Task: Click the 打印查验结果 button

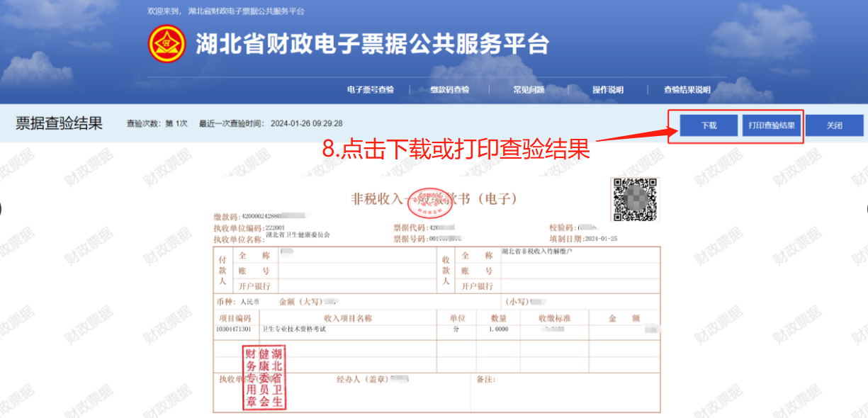Action: click(x=771, y=125)
